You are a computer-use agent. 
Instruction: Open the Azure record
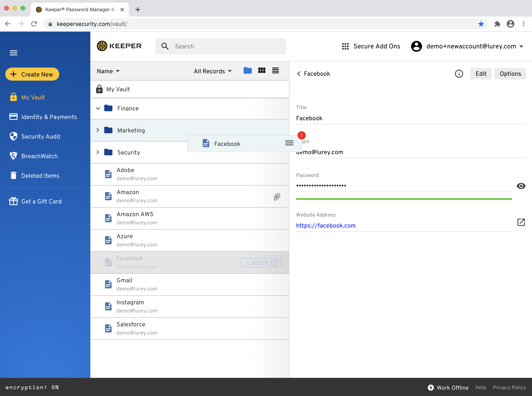click(x=190, y=240)
